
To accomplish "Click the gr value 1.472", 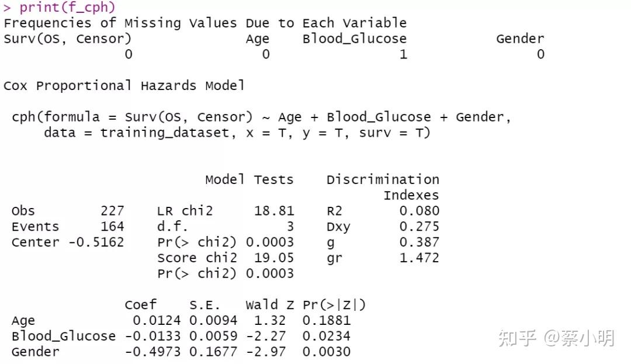I will tap(419, 258).
